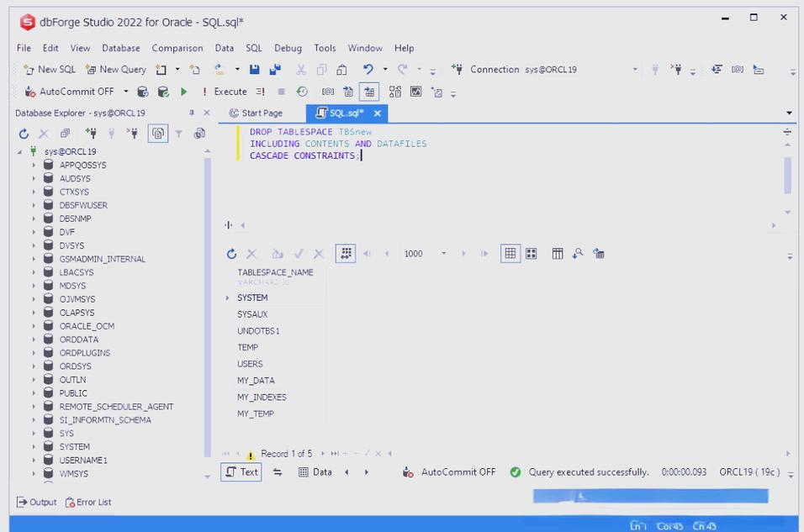
Task: Click the Undo arrow icon
Action: 368,70
